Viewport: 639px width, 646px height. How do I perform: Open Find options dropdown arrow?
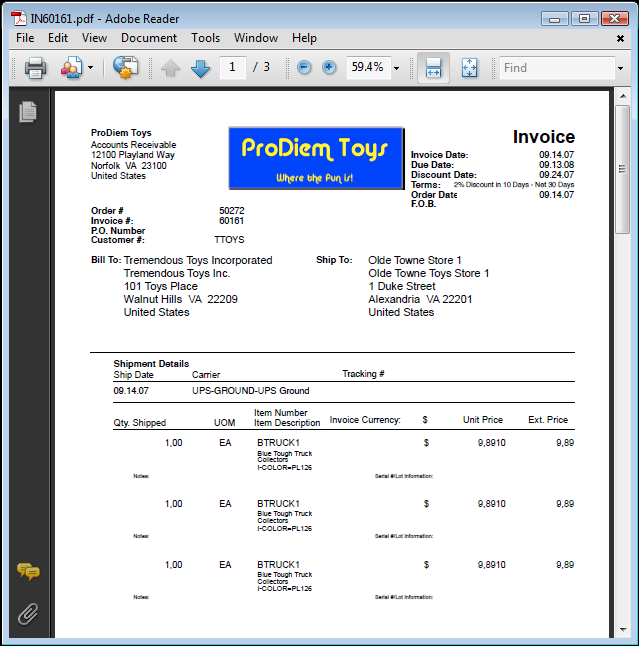[620, 68]
